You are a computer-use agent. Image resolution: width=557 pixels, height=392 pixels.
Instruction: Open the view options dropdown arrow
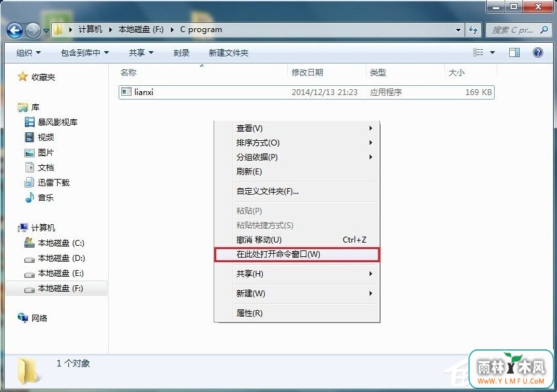[492, 52]
